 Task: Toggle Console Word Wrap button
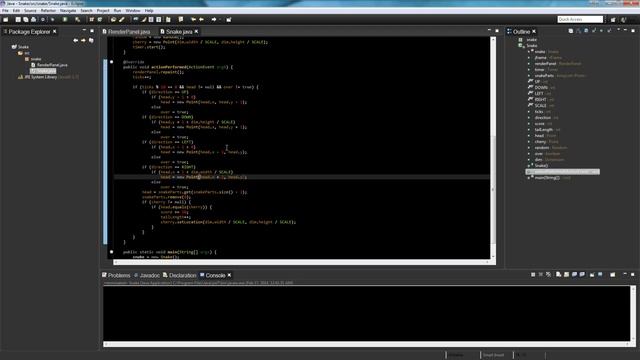[574, 275]
